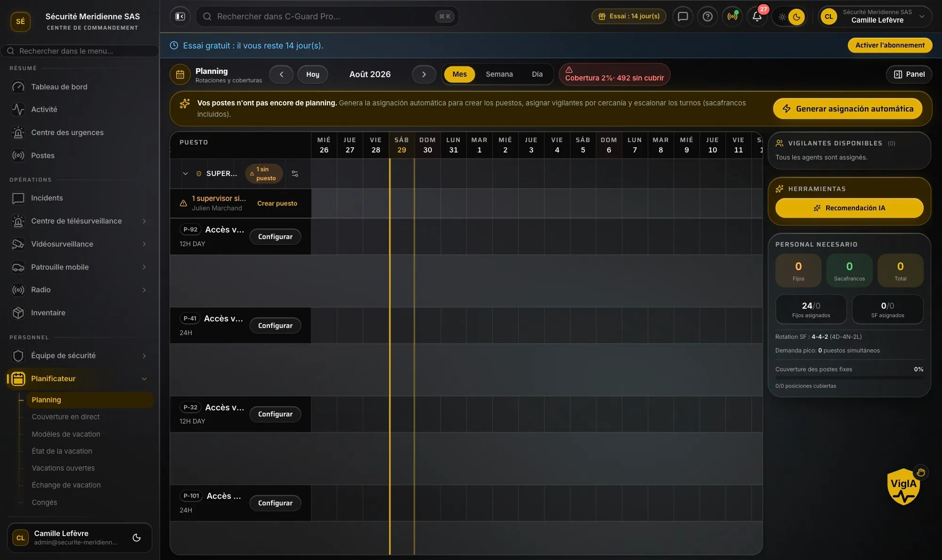This screenshot has width=942, height=560.
Task: Click the Équipe de sécurité shield icon
Action: 18,356
